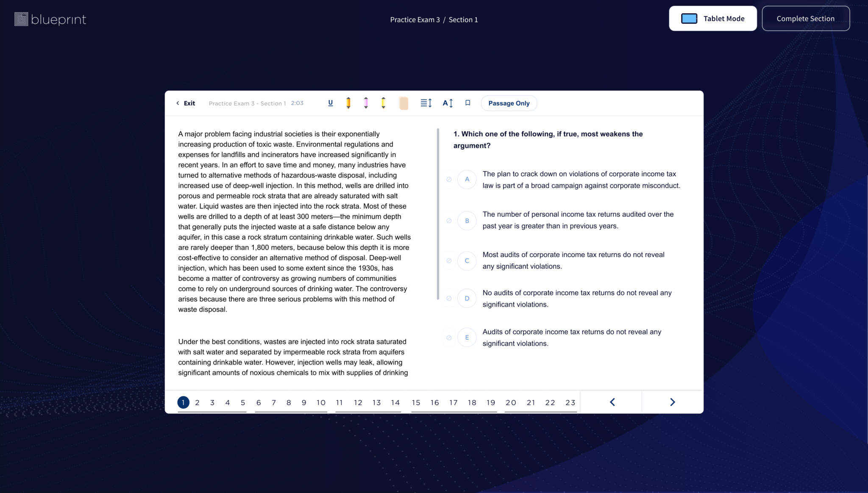Image resolution: width=868 pixels, height=493 pixels.
Task: Go to next question arrow
Action: pos(672,402)
